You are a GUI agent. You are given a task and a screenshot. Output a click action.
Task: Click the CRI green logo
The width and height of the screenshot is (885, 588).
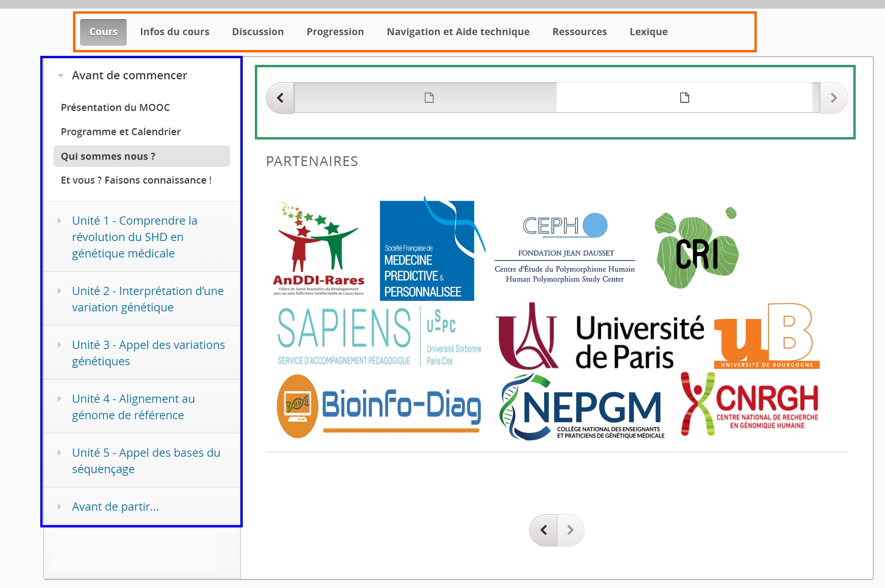click(x=697, y=248)
